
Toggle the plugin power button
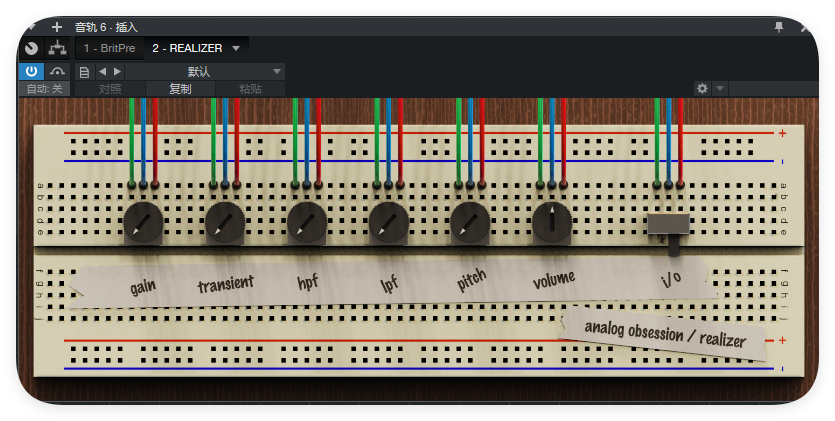click(x=31, y=71)
